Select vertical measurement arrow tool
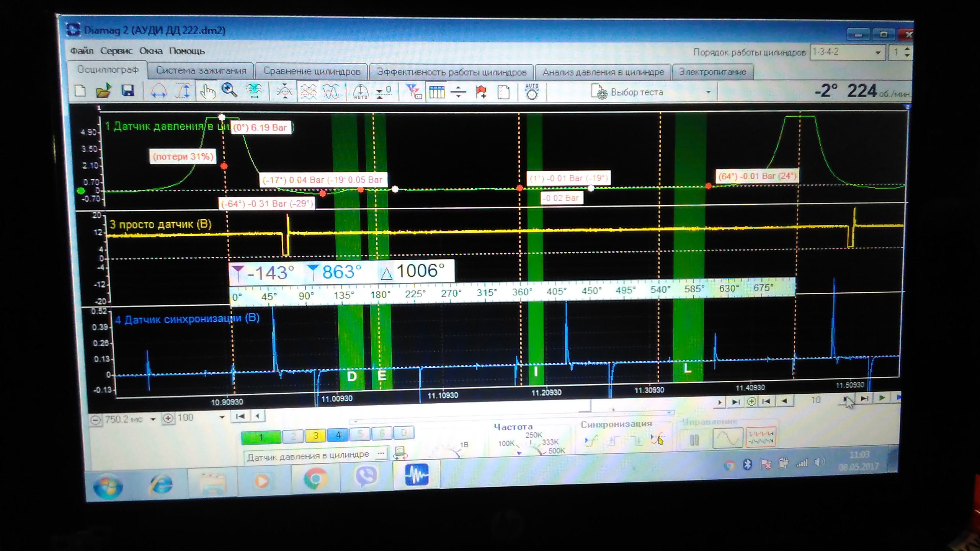 (183, 91)
